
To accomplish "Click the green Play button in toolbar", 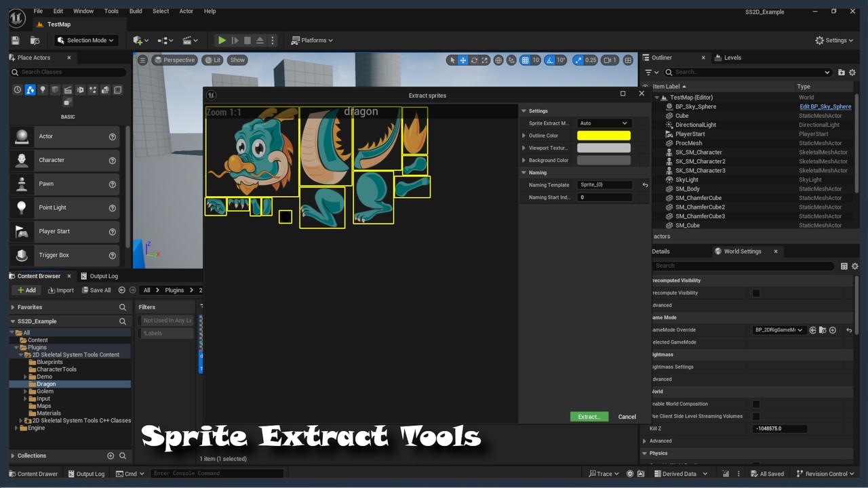I will click(222, 41).
